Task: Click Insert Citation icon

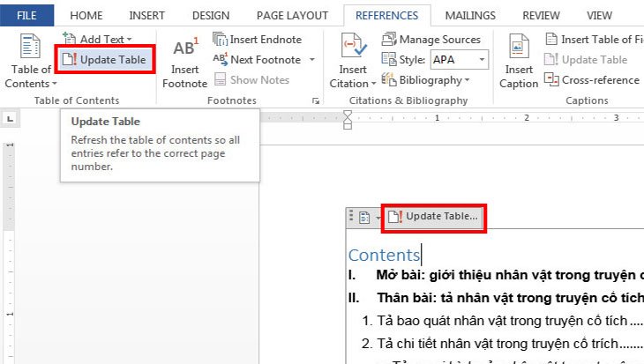Action: tap(353, 47)
